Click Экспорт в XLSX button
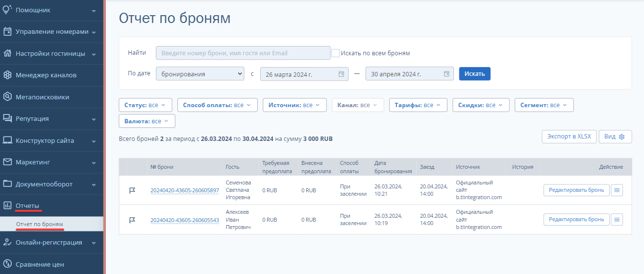This screenshot has height=274, width=644. tap(569, 137)
